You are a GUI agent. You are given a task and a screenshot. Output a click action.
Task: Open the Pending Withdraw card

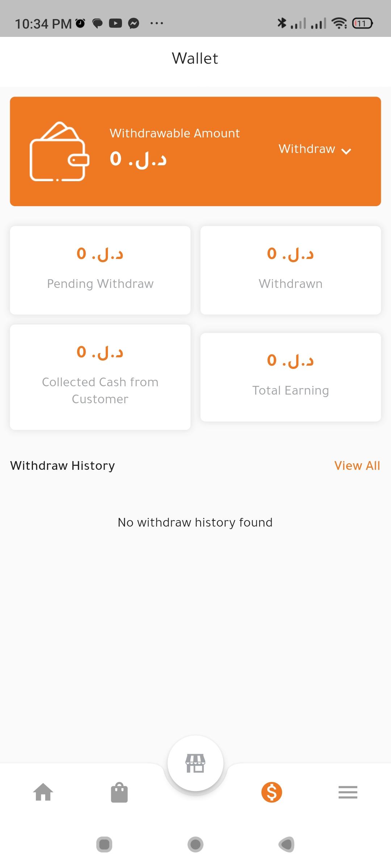100,270
